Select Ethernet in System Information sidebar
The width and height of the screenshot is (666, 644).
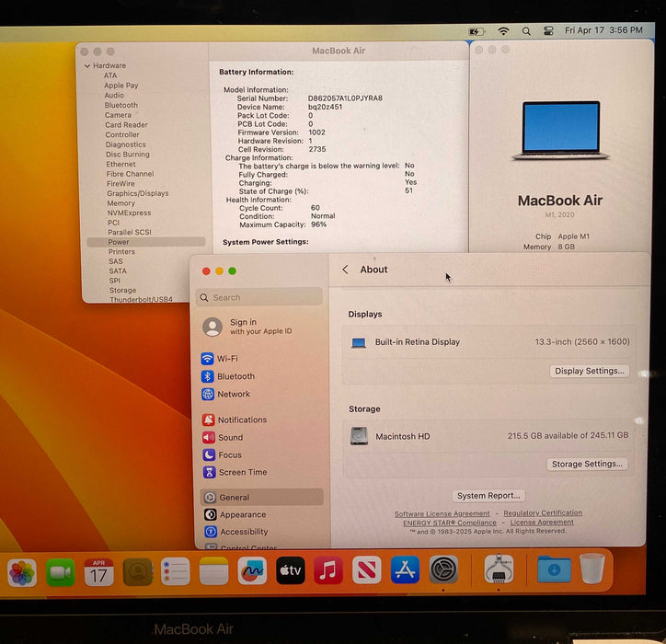121,164
